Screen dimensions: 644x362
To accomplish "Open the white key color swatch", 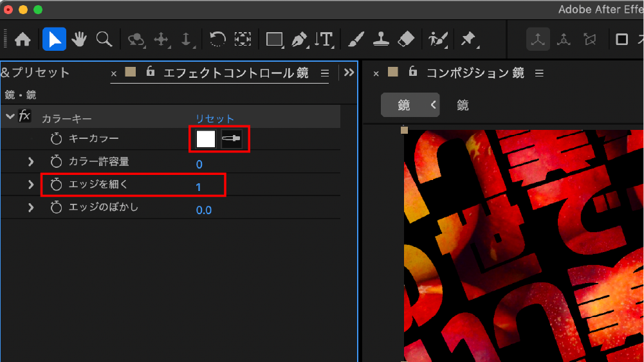I will tap(206, 139).
